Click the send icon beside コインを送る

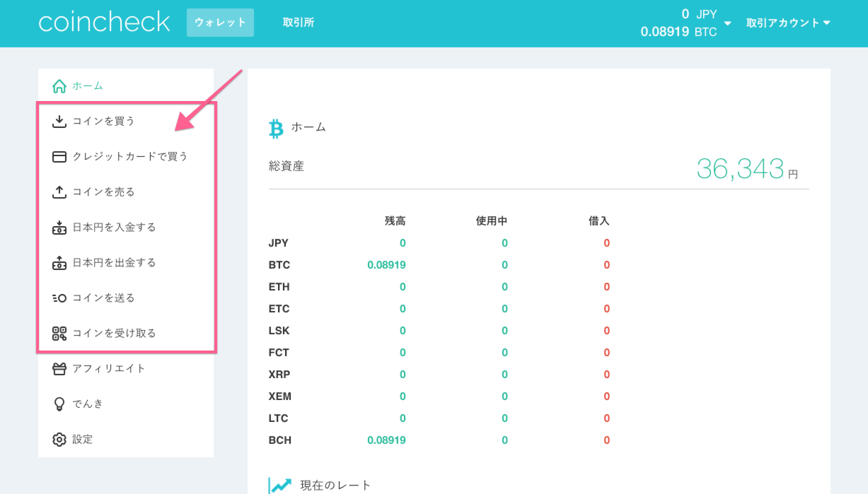click(x=59, y=298)
